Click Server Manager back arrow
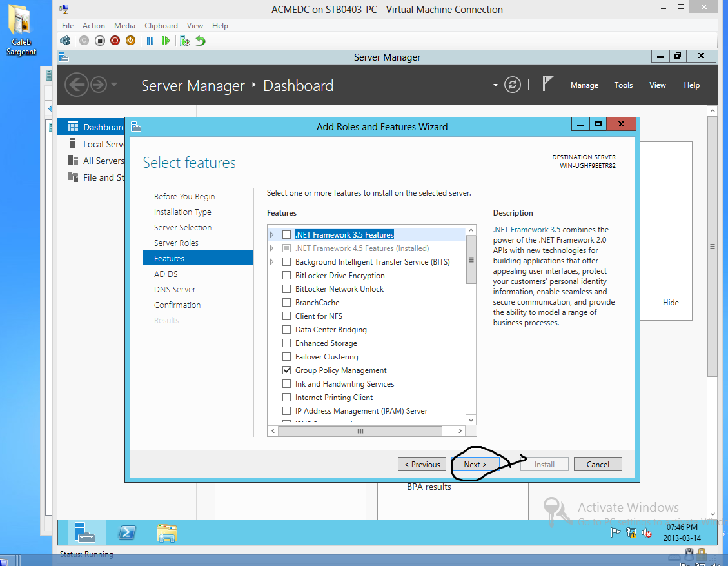728x566 pixels. (x=76, y=85)
